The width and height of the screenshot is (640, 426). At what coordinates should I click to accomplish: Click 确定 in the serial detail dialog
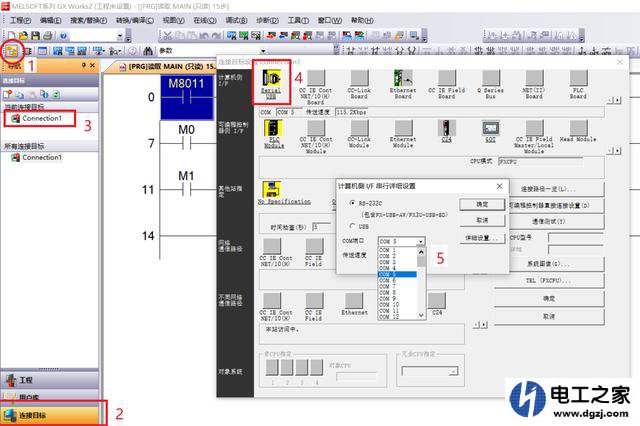(x=482, y=204)
